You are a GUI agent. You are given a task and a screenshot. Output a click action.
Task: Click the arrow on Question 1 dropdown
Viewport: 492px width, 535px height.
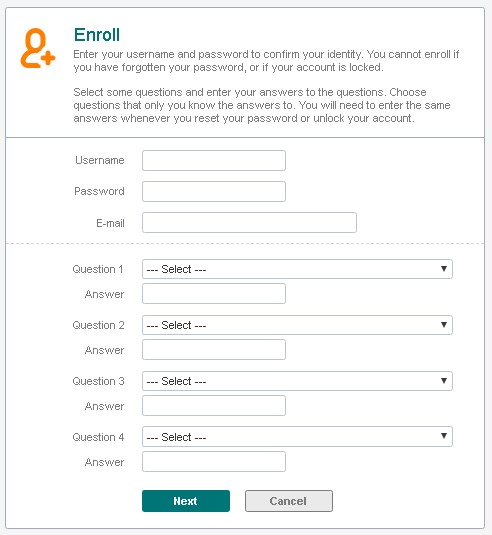pos(444,269)
